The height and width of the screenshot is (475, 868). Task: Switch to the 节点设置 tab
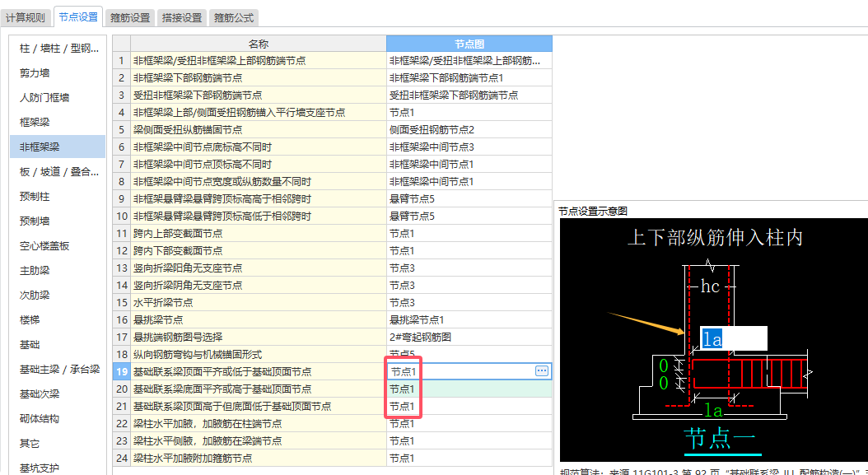click(x=78, y=17)
